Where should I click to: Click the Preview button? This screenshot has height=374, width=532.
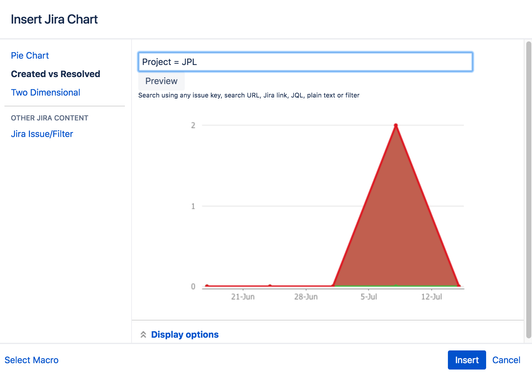161,81
